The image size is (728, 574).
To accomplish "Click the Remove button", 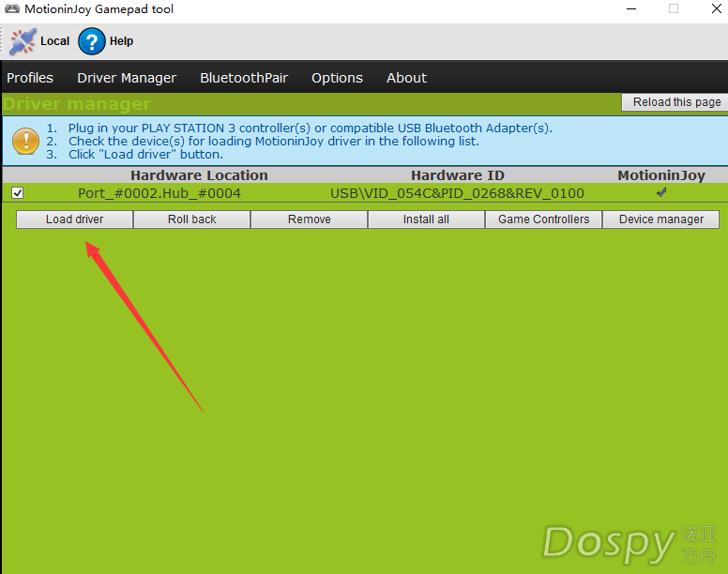I will pyautogui.click(x=310, y=219).
